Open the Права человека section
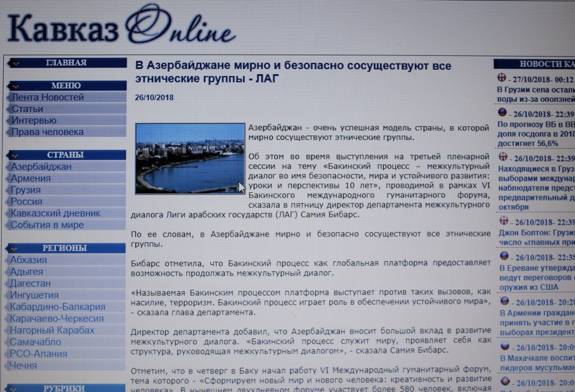This screenshot has height=392, width=575. 67,132
